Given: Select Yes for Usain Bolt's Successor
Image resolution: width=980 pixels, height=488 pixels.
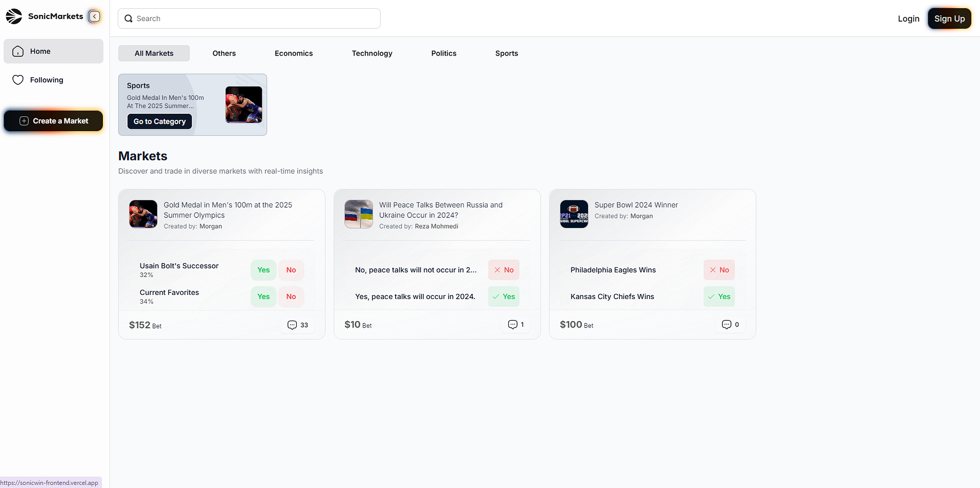Looking at the screenshot, I should [x=263, y=270].
